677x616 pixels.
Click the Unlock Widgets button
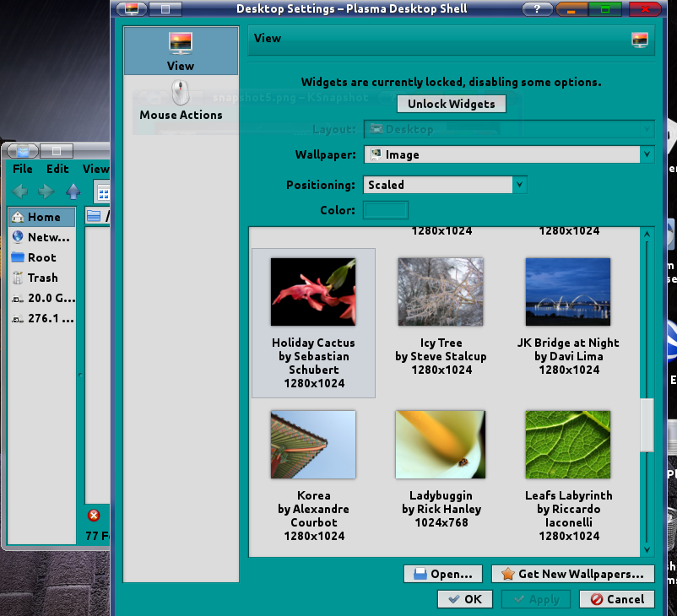(x=451, y=104)
